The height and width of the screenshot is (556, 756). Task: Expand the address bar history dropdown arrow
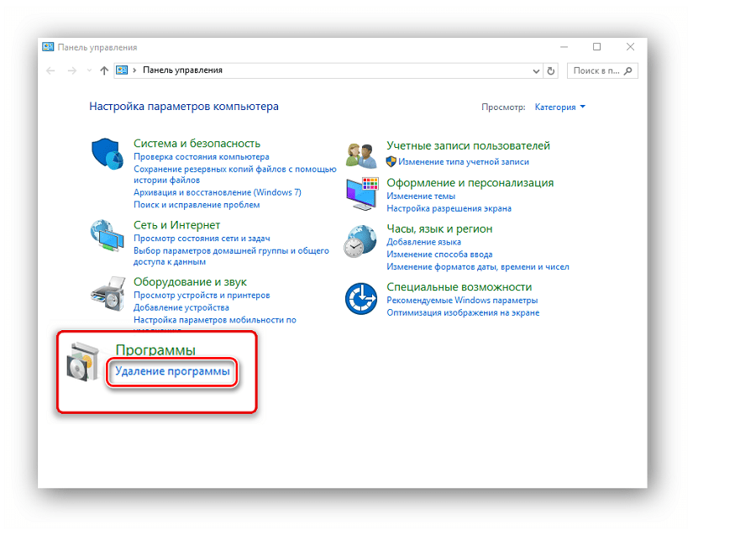coord(537,71)
